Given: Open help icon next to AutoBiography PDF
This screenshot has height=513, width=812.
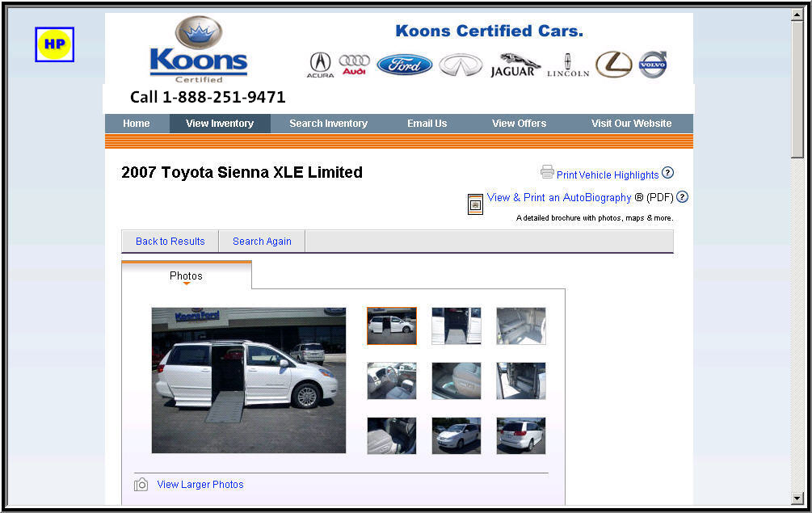Looking at the screenshot, I should point(682,197).
